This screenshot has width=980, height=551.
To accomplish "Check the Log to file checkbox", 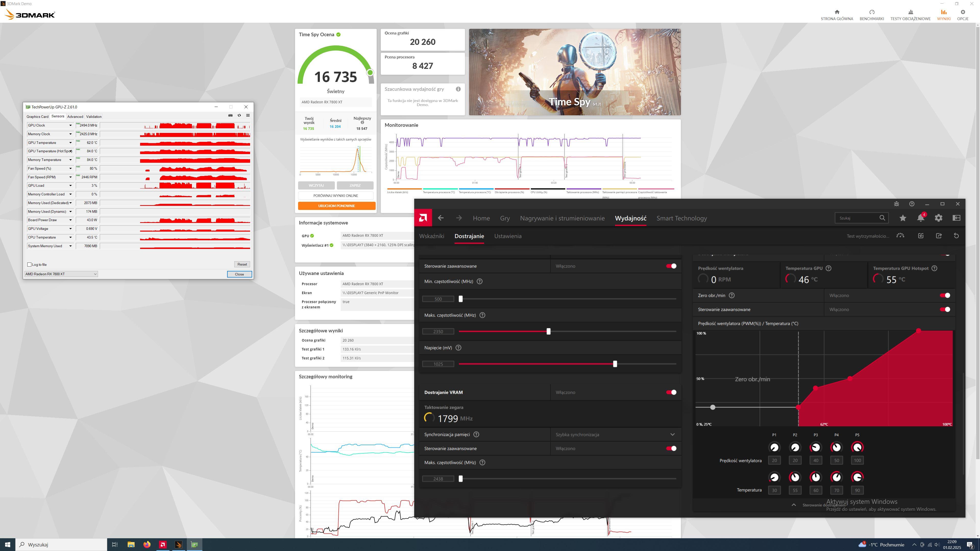I will [x=30, y=265].
